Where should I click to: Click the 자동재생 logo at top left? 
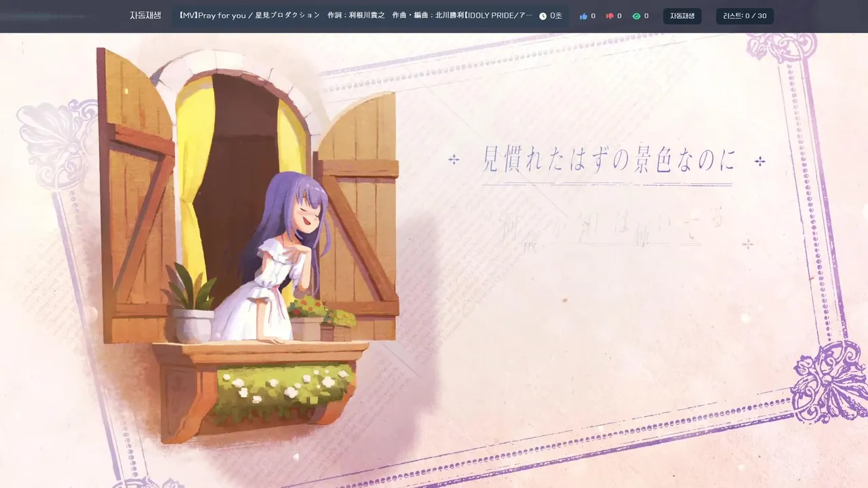point(145,16)
